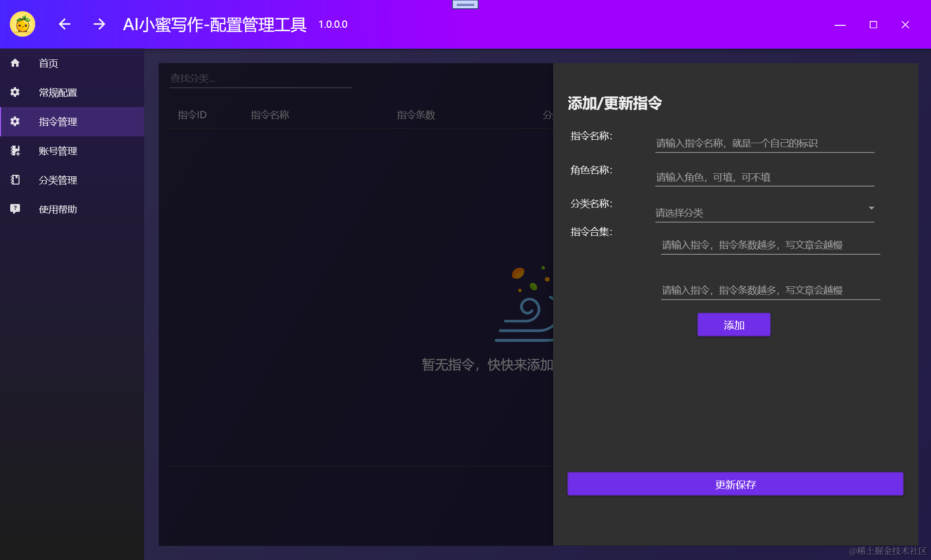Screen dimensions: 931x560
Task: Open the 账号管理 menu item
Action: coord(72,151)
